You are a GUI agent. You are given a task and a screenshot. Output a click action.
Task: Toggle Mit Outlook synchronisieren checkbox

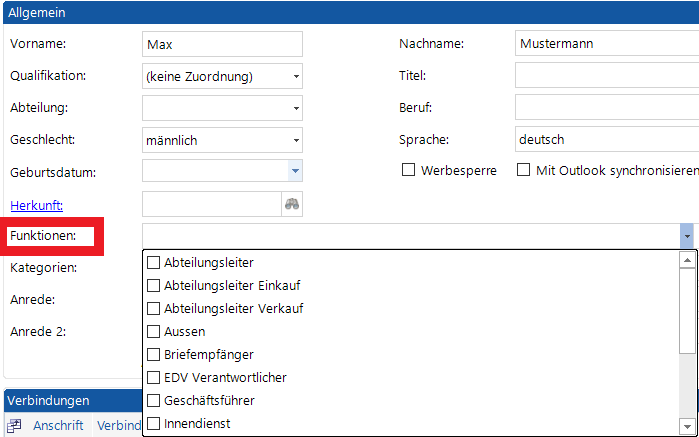[x=523, y=170]
